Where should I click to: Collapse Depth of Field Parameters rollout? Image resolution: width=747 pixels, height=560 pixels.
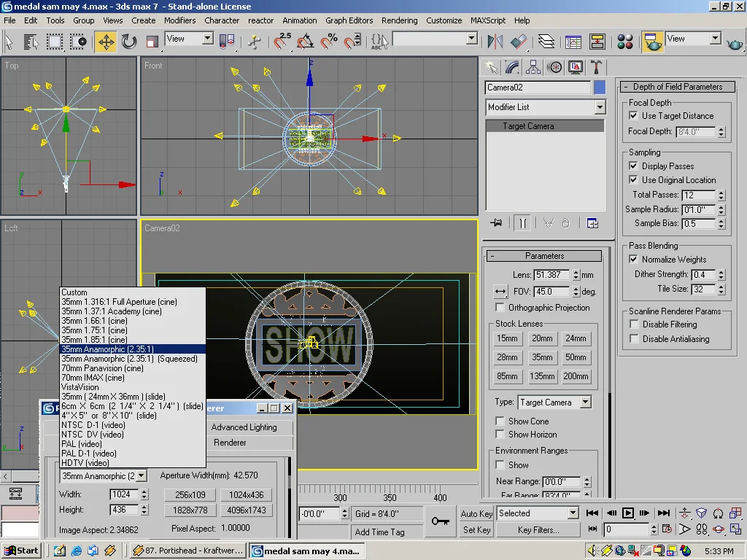[678, 87]
